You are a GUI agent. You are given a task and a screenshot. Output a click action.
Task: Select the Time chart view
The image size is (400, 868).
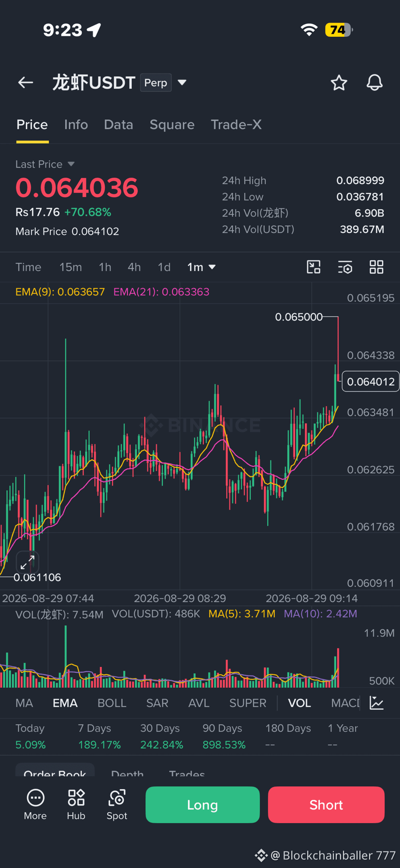click(29, 267)
